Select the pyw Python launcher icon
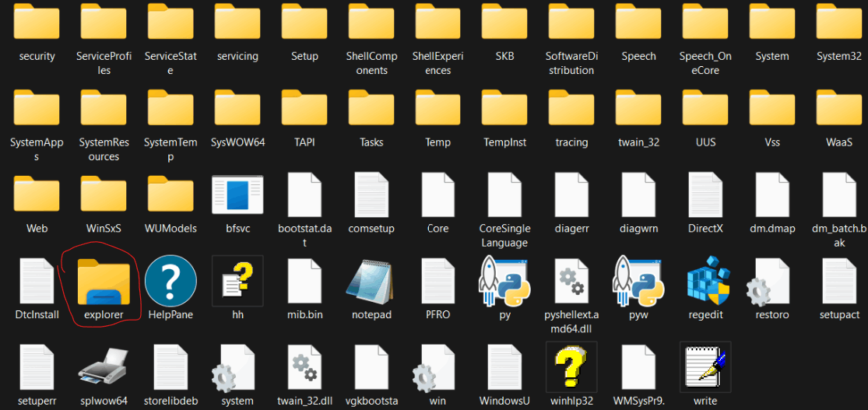Viewport: 868px width, 410px height. (639, 282)
